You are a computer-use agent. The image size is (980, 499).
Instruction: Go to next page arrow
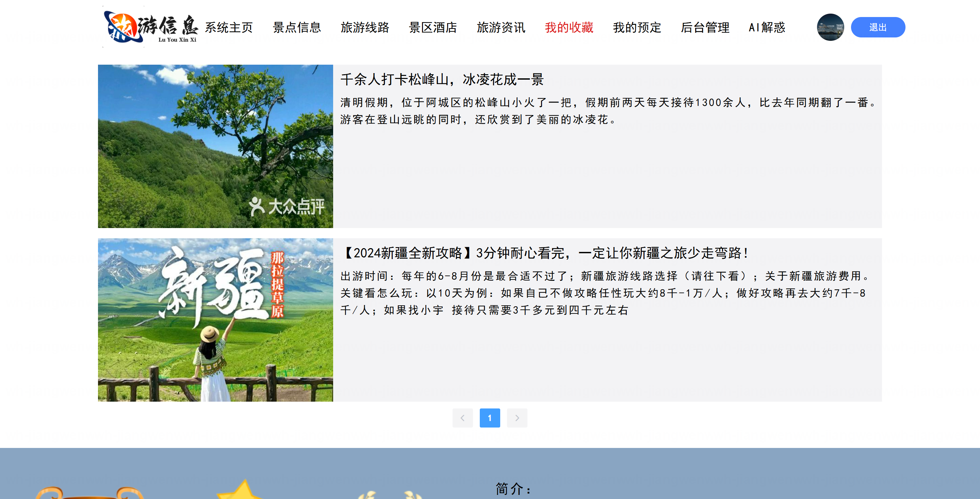(x=517, y=418)
